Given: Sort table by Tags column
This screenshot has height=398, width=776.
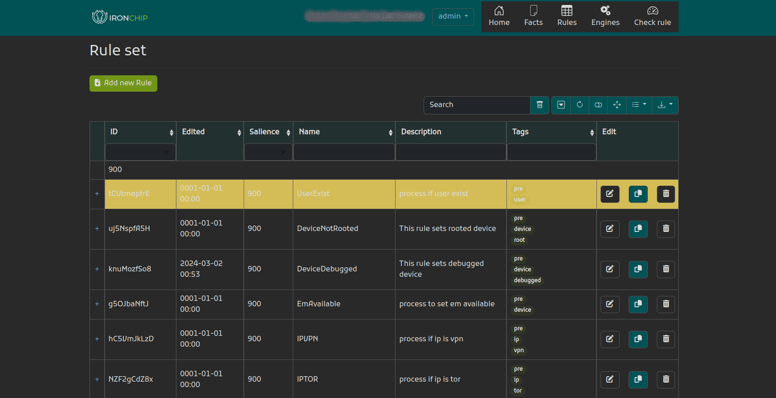Looking at the screenshot, I should 552,132.
